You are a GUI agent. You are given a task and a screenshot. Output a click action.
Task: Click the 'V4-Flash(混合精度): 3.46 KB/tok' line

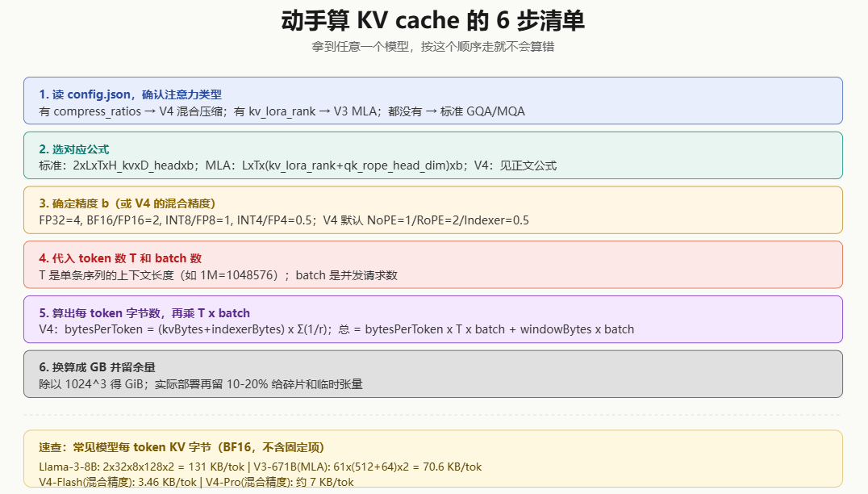click(196, 482)
